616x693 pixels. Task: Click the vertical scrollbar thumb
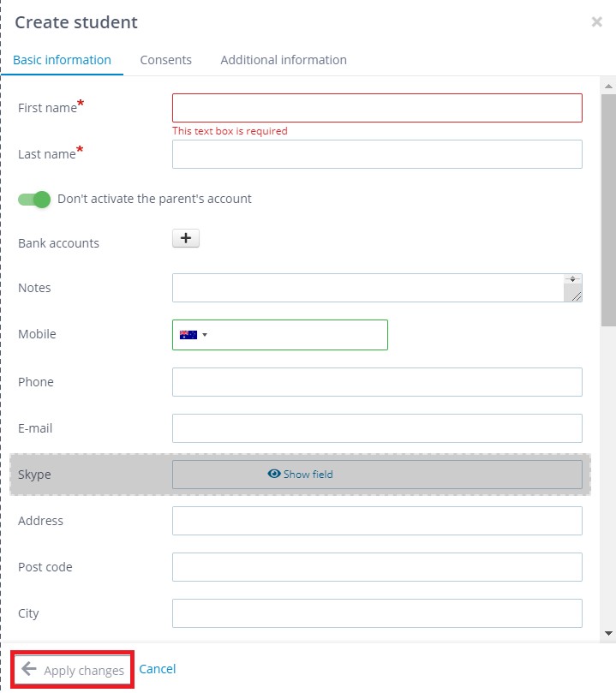(608, 211)
